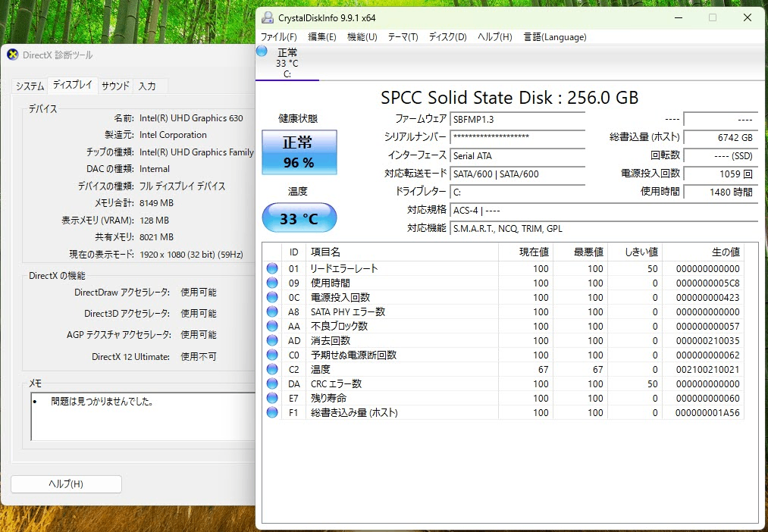Screen dimensions: 768x532
Task: Click the transfer mode field SATA/600 | SATA/600
Action: pyautogui.click(x=517, y=174)
